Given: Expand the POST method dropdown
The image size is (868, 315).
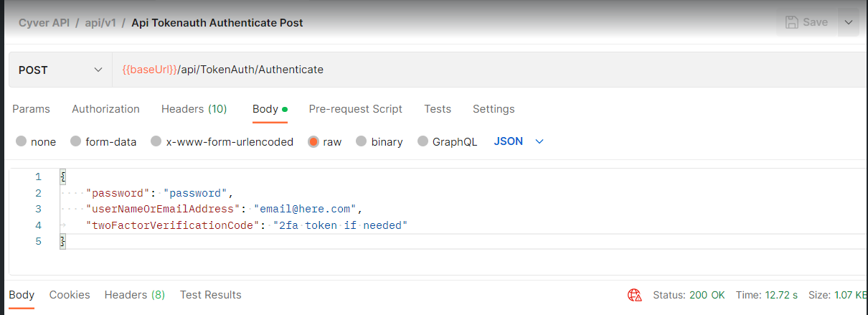Looking at the screenshot, I should (98, 70).
